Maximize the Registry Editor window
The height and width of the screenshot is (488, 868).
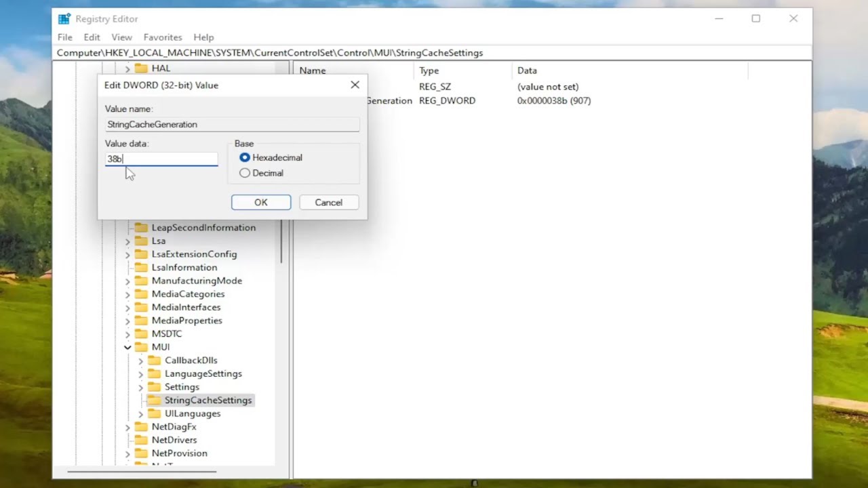coord(755,19)
